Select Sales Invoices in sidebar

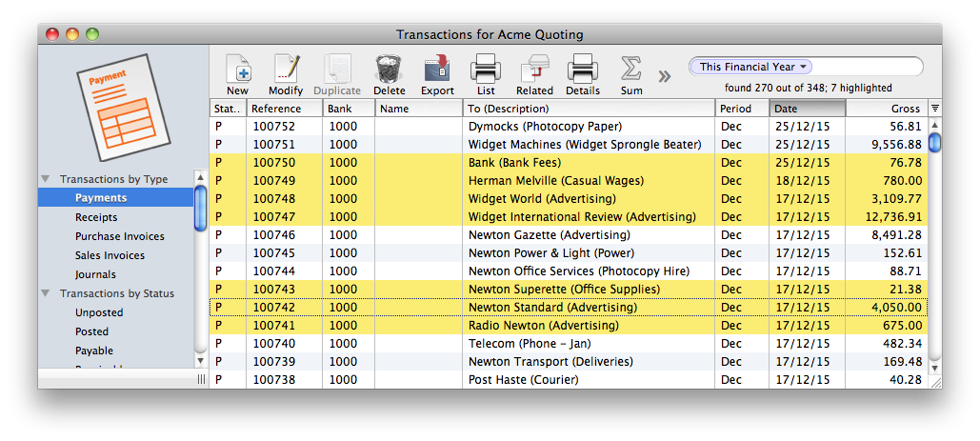pos(115,255)
